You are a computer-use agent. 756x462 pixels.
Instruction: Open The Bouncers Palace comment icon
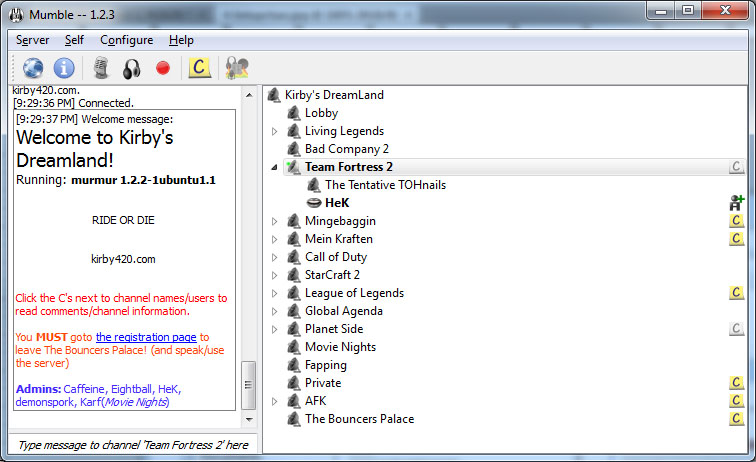click(x=736, y=419)
